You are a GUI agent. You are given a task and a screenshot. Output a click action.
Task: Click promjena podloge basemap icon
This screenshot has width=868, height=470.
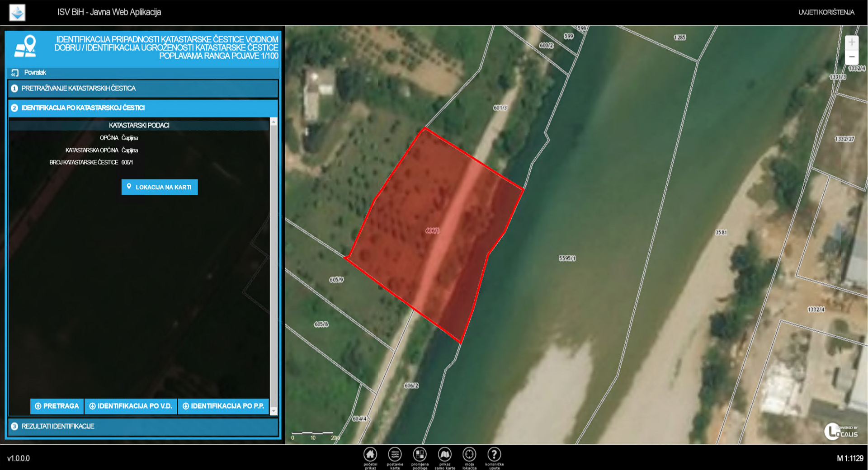(x=420, y=455)
